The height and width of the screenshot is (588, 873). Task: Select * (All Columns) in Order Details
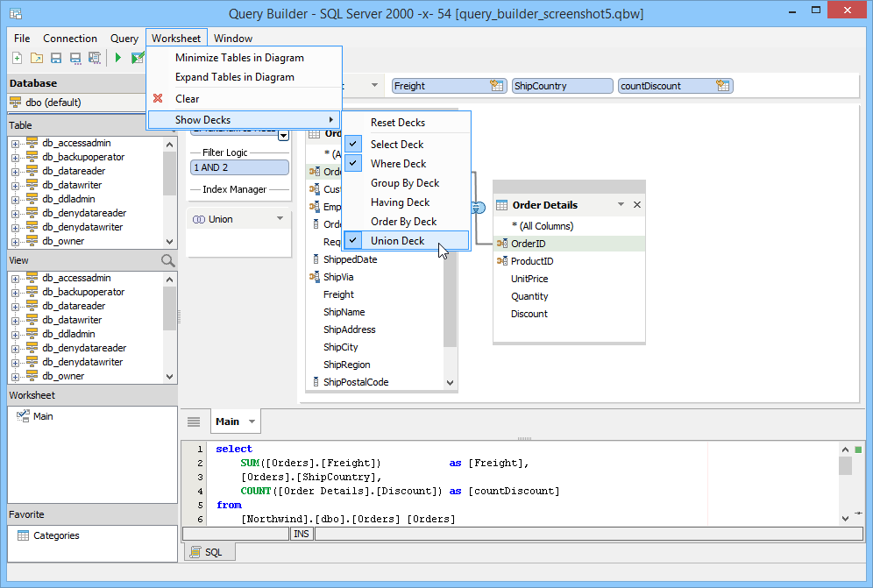pyautogui.click(x=543, y=226)
